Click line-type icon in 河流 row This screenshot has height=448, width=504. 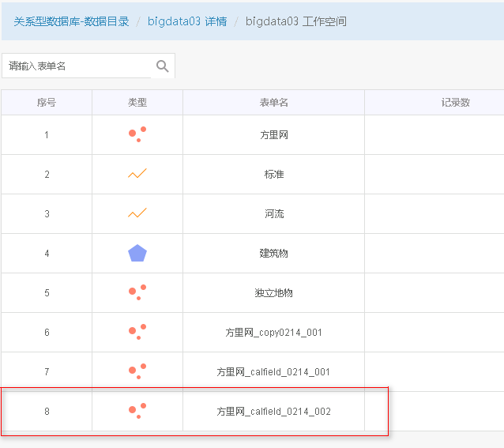[137, 213]
